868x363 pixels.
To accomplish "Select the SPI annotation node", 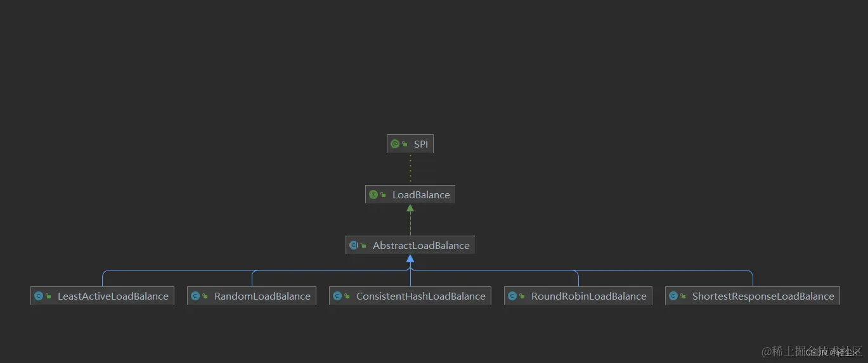I will [410, 144].
